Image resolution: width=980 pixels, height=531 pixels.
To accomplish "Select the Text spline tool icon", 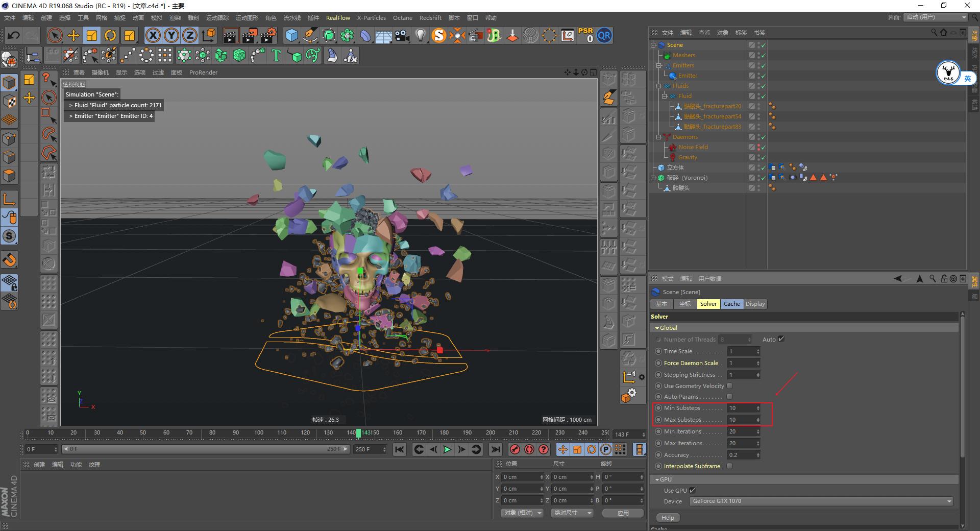I will [276, 55].
